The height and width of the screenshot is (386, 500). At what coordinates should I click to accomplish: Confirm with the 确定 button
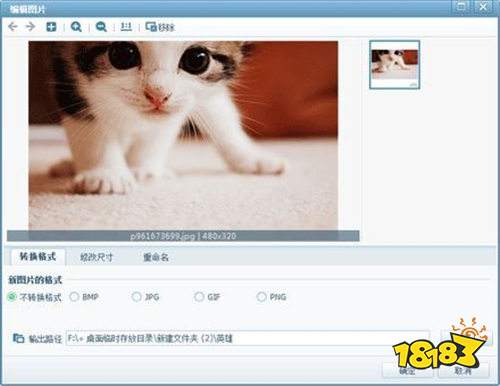click(407, 370)
